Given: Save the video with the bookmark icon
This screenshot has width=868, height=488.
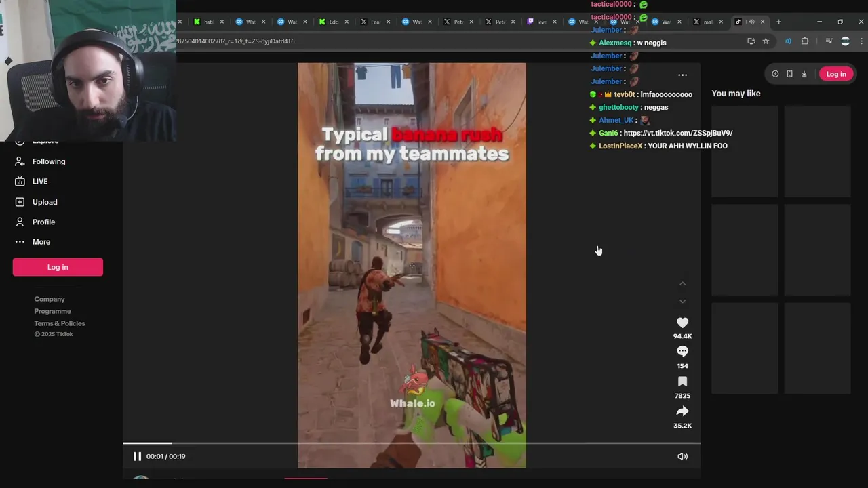Looking at the screenshot, I should (x=682, y=382).
